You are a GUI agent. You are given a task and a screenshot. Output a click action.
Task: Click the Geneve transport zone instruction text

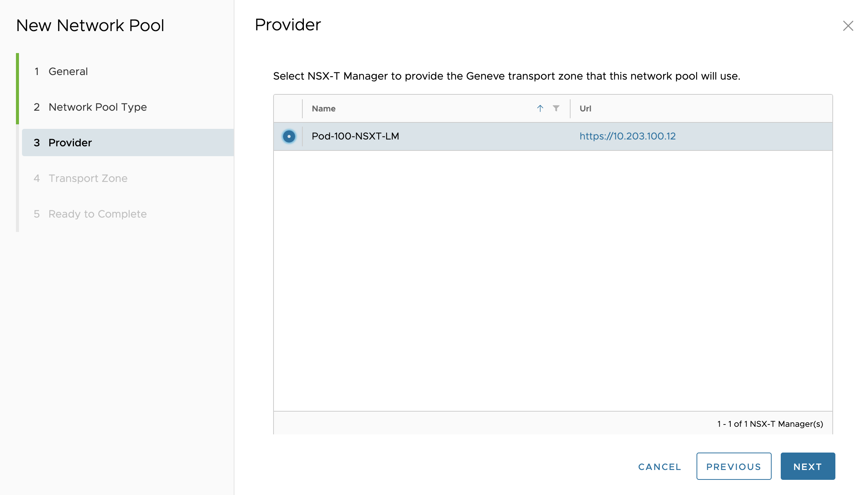506,76
